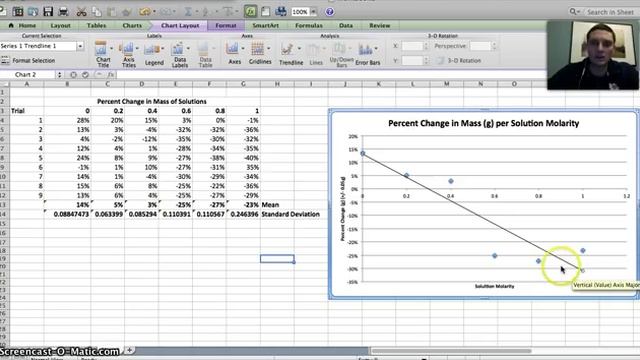The image size is (640, 360).
Task: Copy selection with the Copy icon
Action: pos(97,12)
